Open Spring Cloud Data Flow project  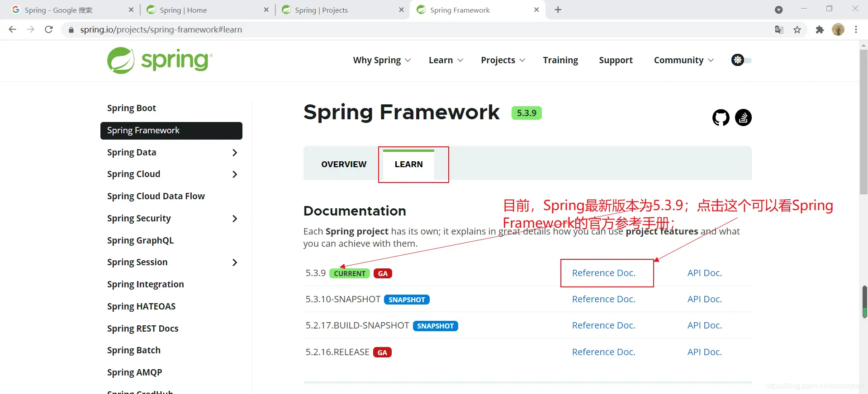coord(156,197)
